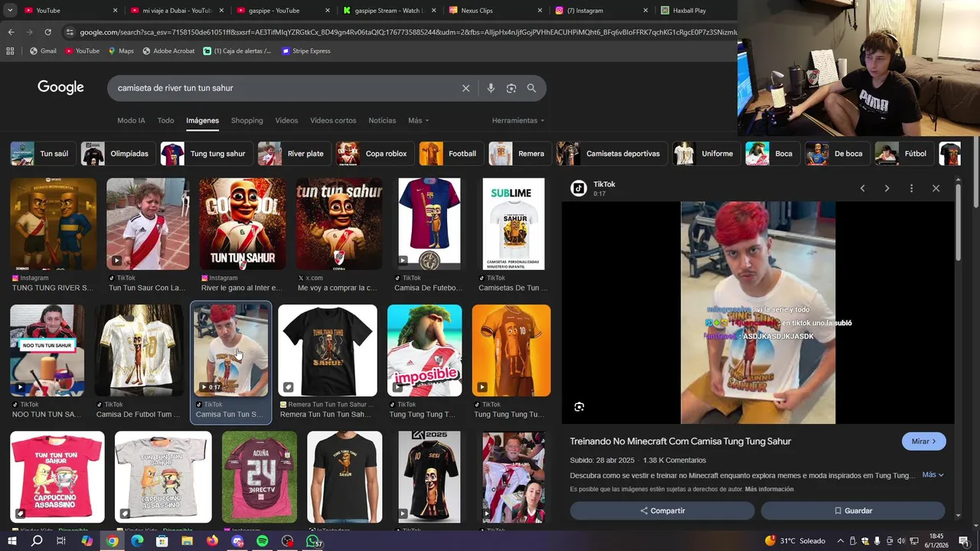The width and height of the screenshot is (980, 551).
Task: Open Microsoft Edge from taskbar
Action: pyautogui.click(x=137, y=541)
